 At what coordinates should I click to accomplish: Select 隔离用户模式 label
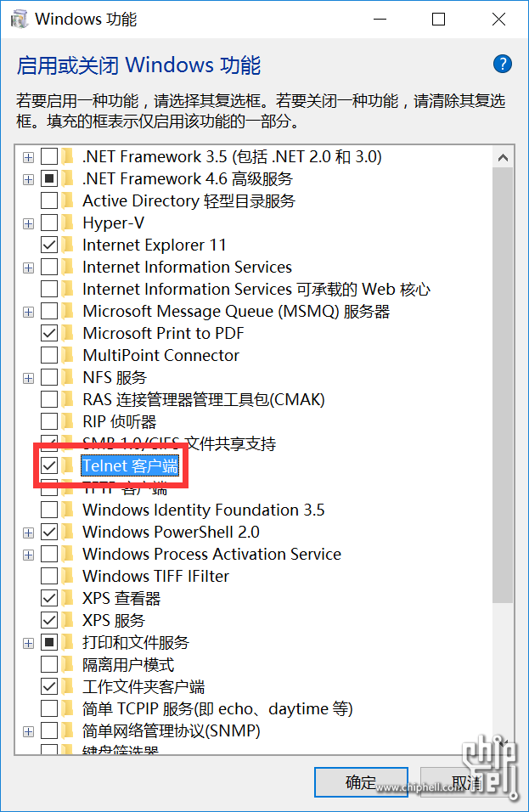tap(128, 665)
